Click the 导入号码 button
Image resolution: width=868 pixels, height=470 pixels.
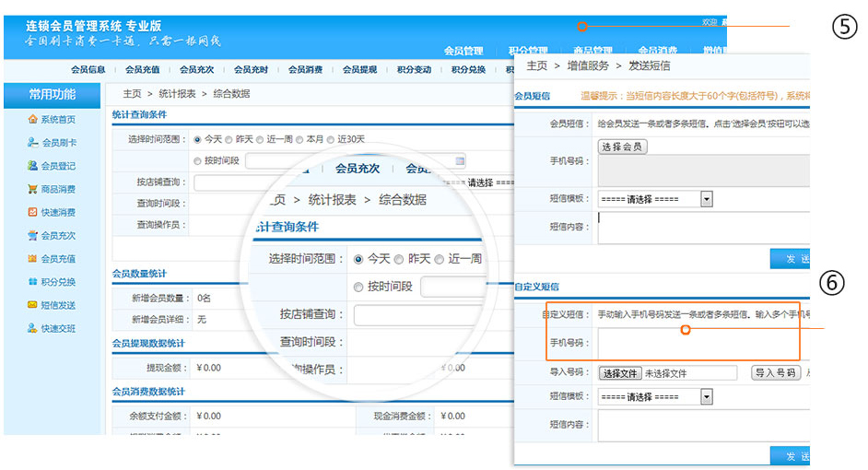tap(776, 373)
